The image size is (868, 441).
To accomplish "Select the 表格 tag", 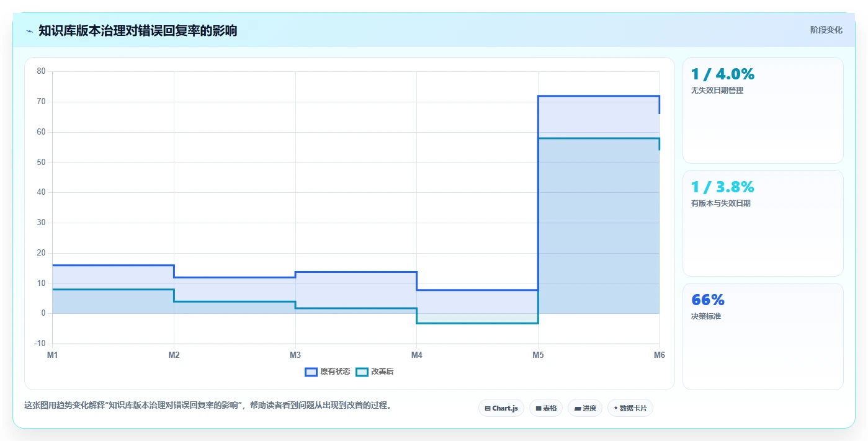I will tap(546, 408).
